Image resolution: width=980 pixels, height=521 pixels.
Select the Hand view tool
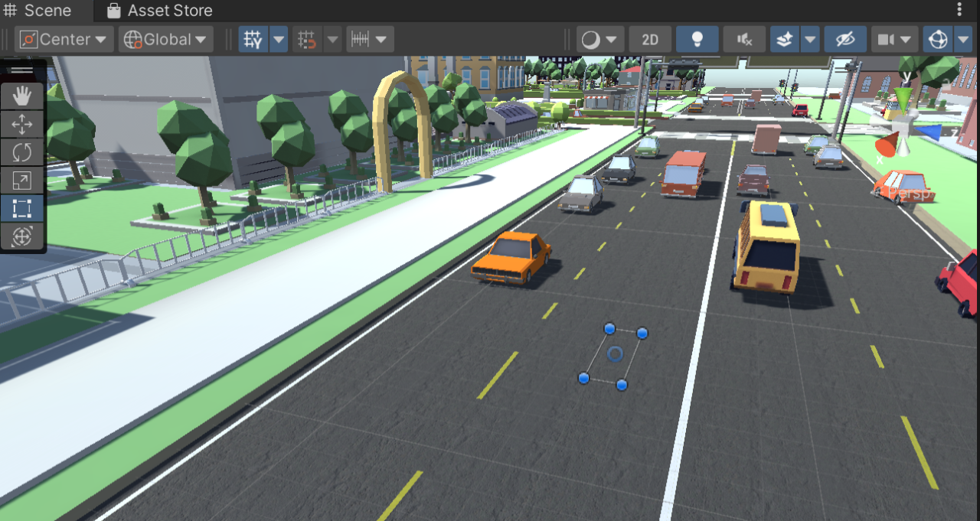pyautogui.click(x=22, y=96)
